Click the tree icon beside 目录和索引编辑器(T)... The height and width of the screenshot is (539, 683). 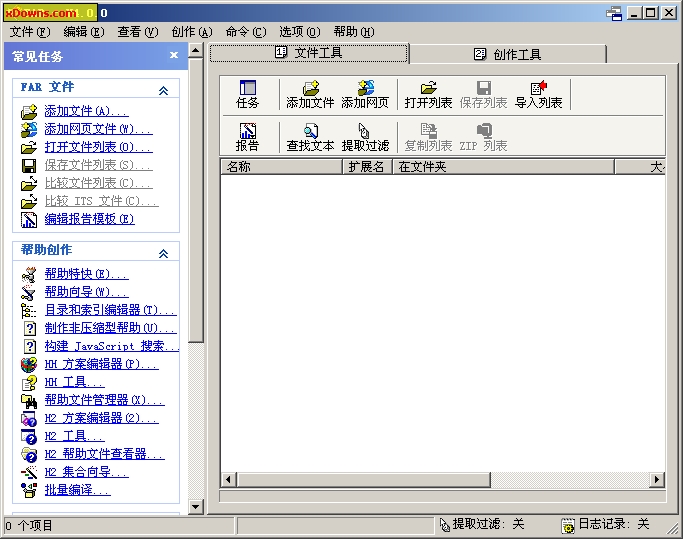(x=29, y=310)
